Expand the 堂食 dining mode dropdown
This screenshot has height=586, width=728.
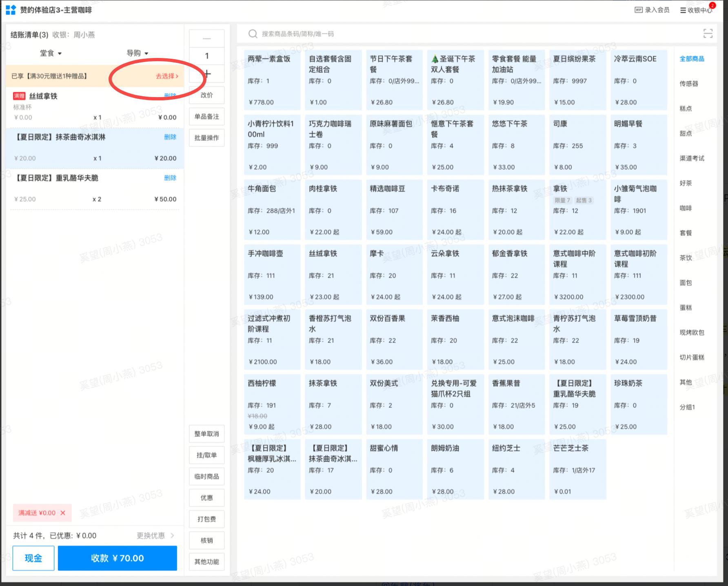[51, 53]
